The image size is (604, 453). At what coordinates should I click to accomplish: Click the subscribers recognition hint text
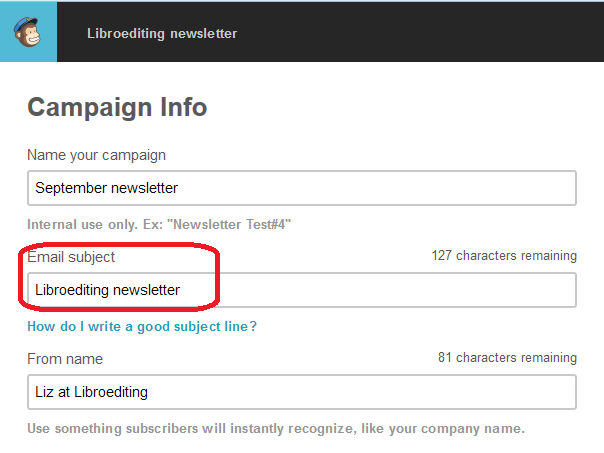(x=276, y=429)
